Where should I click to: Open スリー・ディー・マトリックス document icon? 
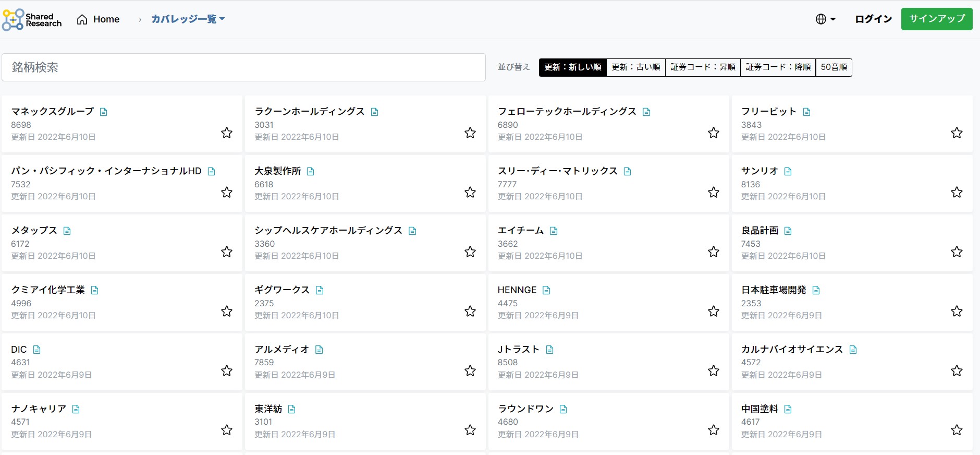pos(627,171)
